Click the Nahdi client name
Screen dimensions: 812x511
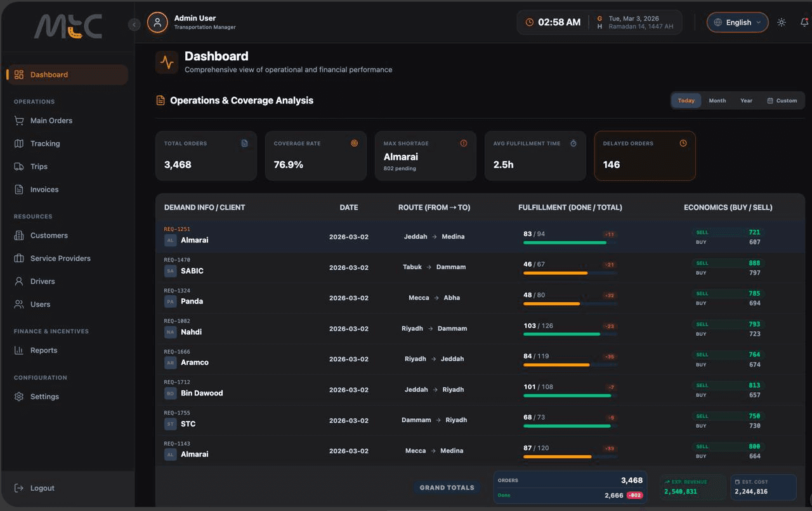(x=191, y=332)
